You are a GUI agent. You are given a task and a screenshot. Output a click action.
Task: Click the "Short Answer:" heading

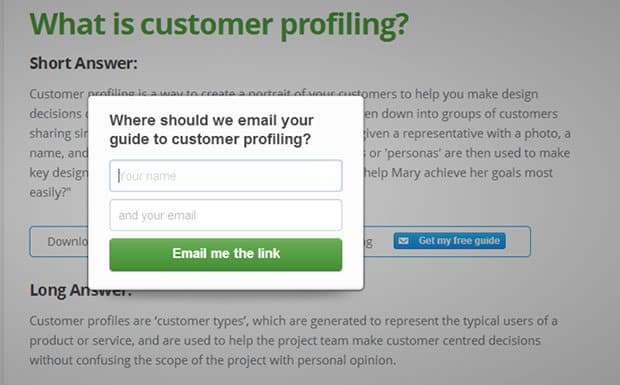(83, 63)
